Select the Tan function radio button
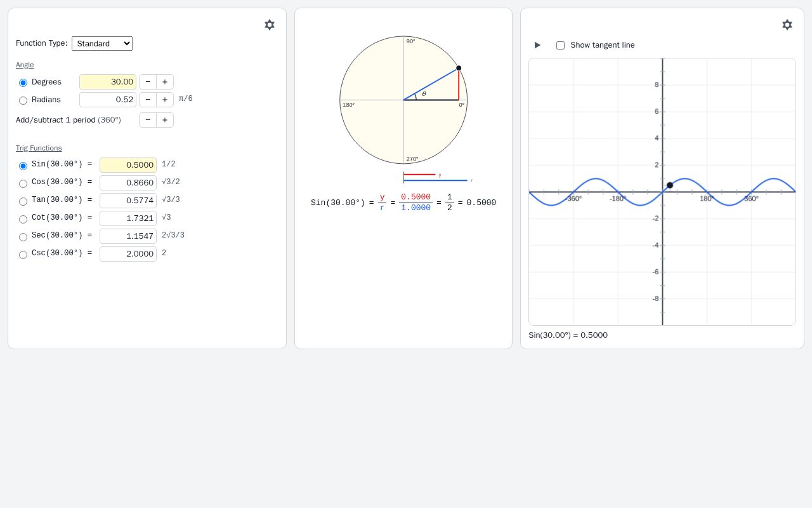 pos(23,201)
